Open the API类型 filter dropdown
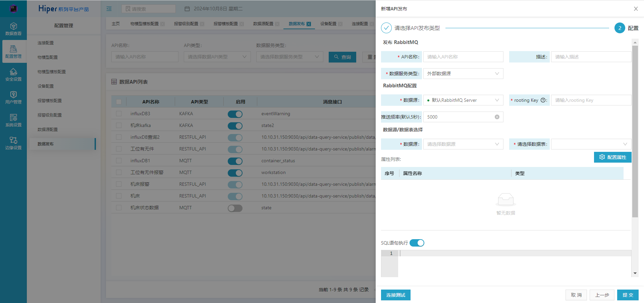This screenshot has width=644, height=303. point(217,57)
